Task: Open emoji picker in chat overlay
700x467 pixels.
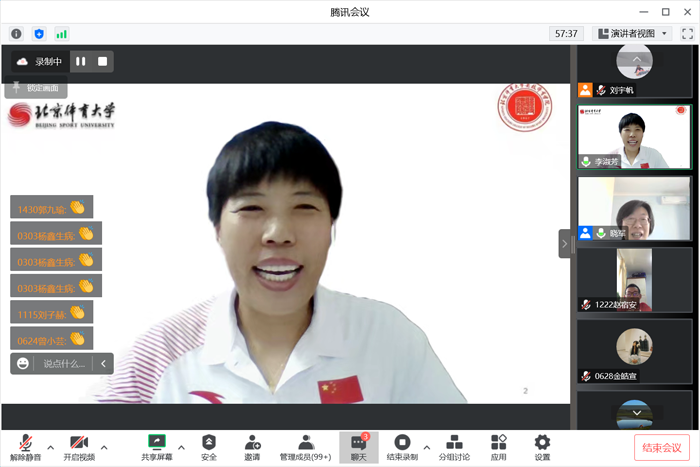Action: [23, 363]
